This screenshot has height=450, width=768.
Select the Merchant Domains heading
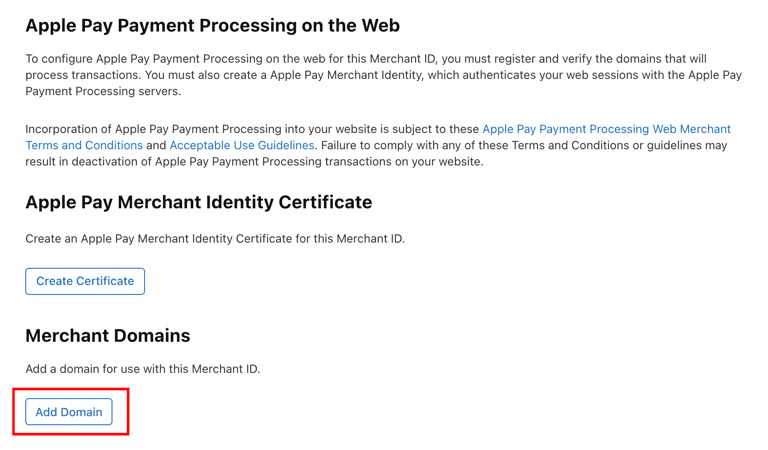[107, 335]
